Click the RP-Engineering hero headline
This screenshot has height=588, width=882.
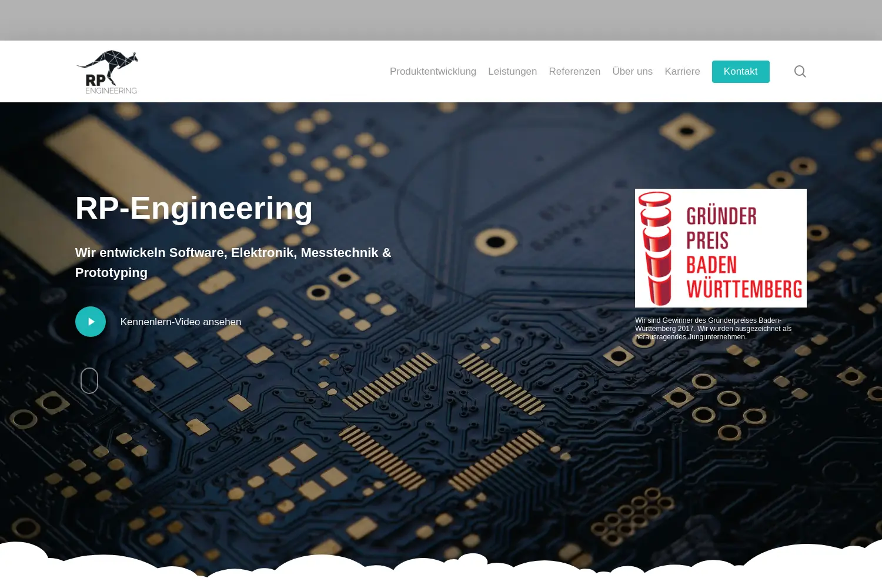(x=194, y=208)
